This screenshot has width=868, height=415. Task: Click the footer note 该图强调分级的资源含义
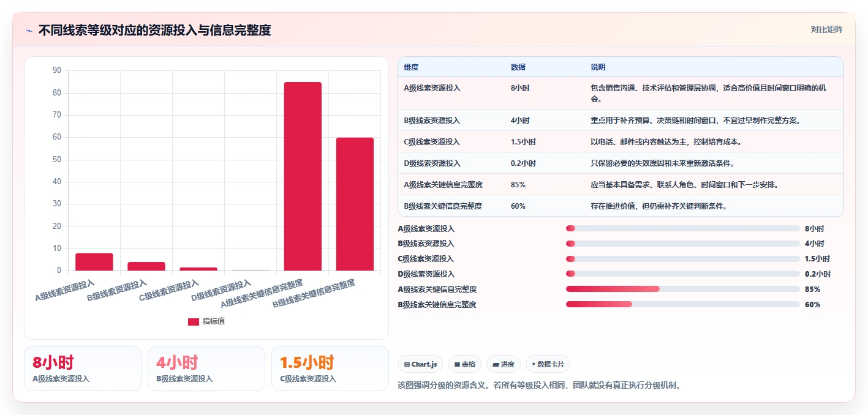tap(539, 386)
